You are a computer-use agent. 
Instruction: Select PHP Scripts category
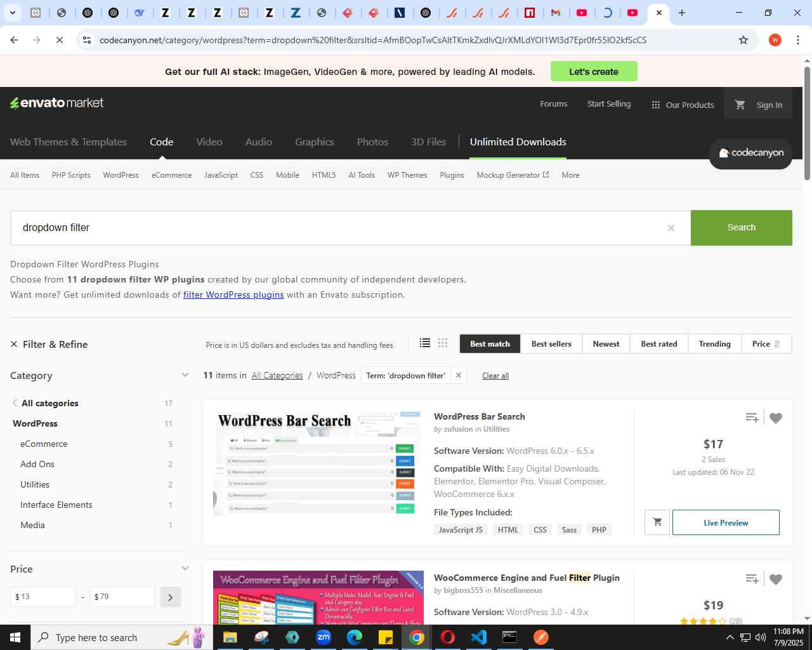[71, 175]
